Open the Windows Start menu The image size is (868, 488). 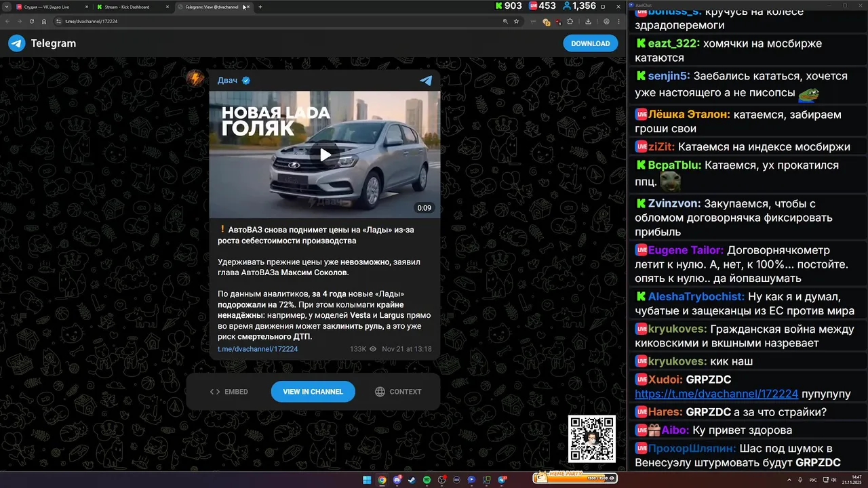tap(367, 480)
